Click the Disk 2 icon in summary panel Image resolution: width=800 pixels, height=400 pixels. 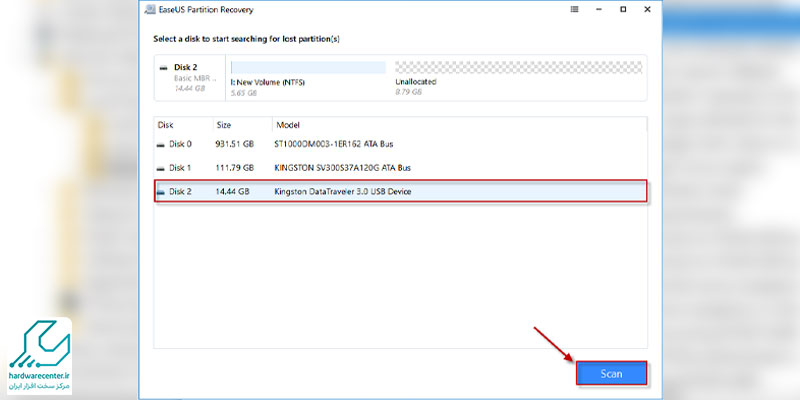163,68
